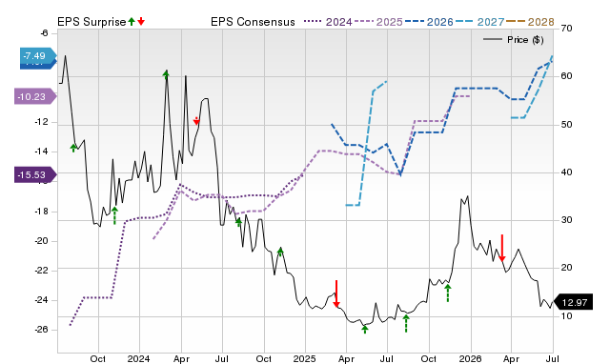
Task: Click the 50 label on the price axis
Action: click(566, 125)
